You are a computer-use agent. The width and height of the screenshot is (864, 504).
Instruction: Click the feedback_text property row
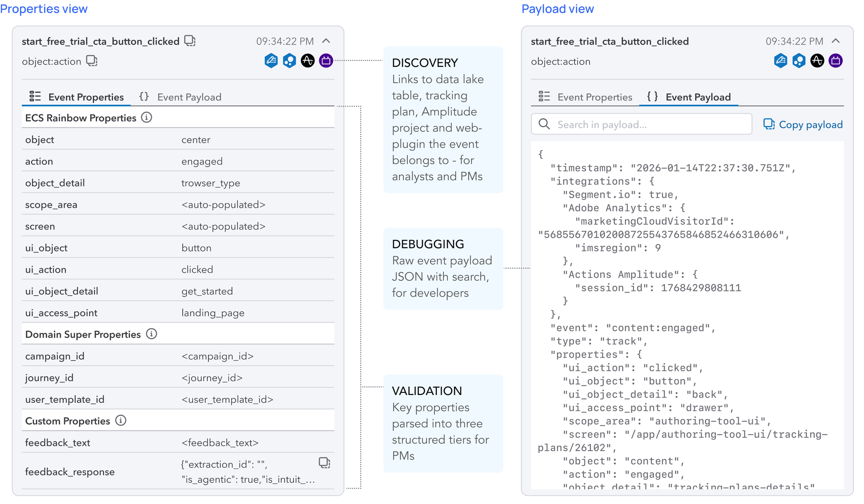click(178, 442)
